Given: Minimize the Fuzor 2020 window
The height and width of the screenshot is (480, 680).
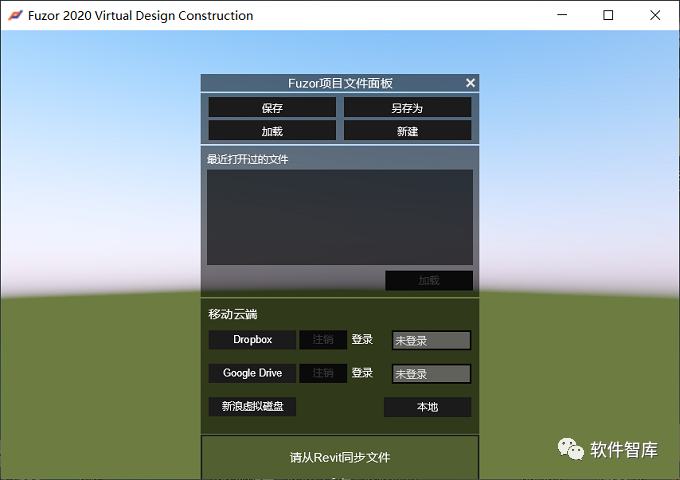Looking at the screenshot, I should (562, 15).
